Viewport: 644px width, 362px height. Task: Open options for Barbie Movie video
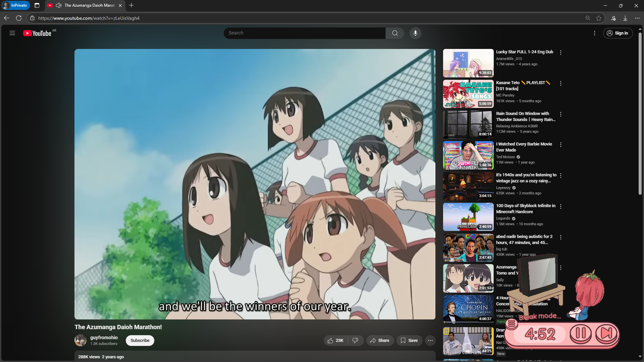(560, 145)
